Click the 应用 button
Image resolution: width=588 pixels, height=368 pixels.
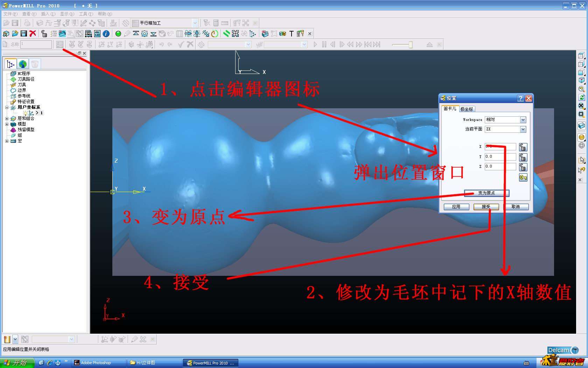[x=456, y=207]
